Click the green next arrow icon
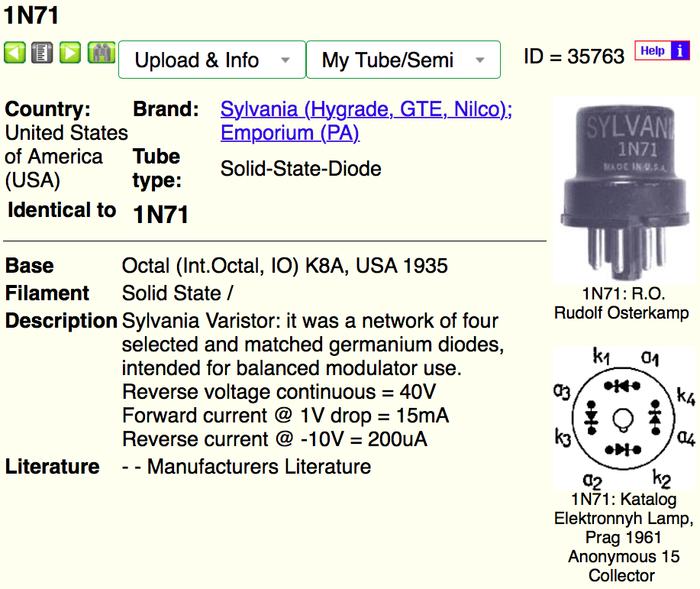The height and width of the screenshot is (589, 700). coord(70,53)
